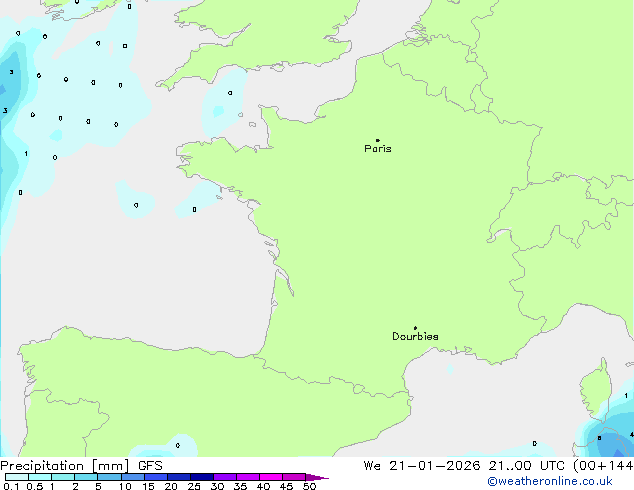Select the 35 mm violet legend swatch
This screenshot has width=634, height=490.
pyautogui.click(x=247, y=477)
